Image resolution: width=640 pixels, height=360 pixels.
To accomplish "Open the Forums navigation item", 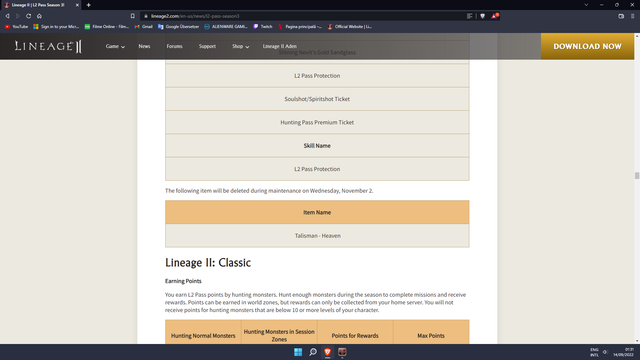I will tap(174, 46).
